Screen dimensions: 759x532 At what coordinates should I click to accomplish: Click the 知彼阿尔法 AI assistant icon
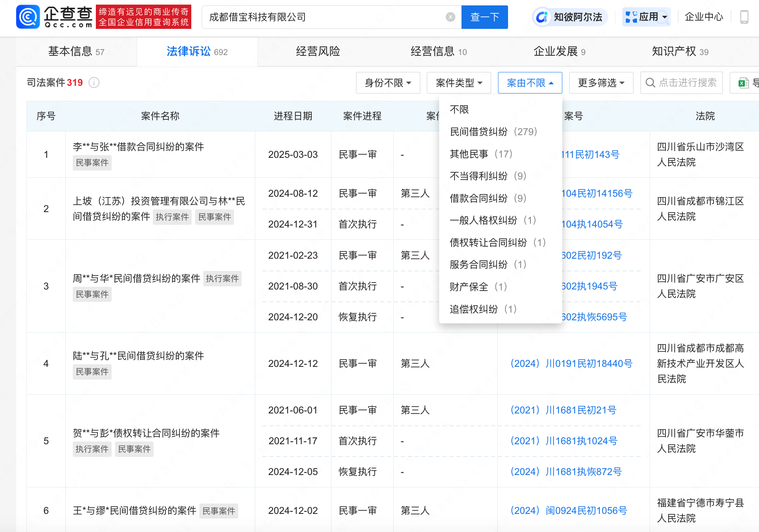click(542, 17)
